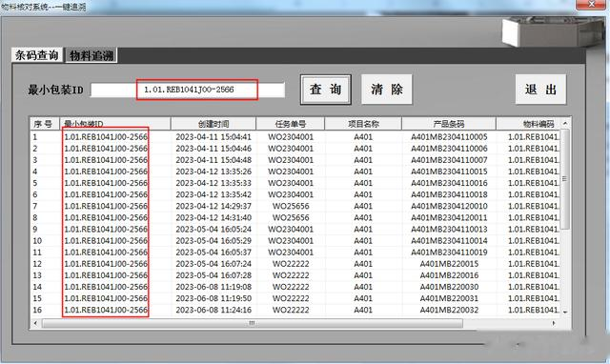Click product barcode A401MB2304110014
This screenshot has width=610, height=364.
[x=449, y=241]
